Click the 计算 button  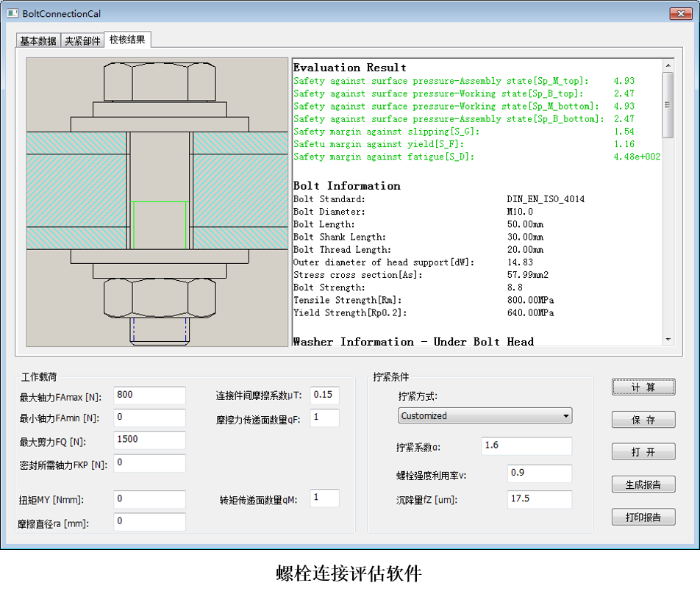click(643, 387)
